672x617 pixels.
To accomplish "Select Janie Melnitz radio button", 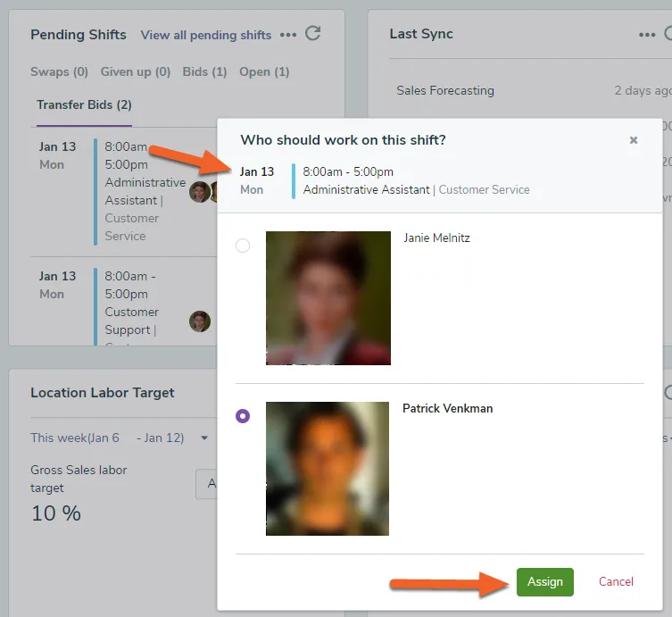I will 243,246.
